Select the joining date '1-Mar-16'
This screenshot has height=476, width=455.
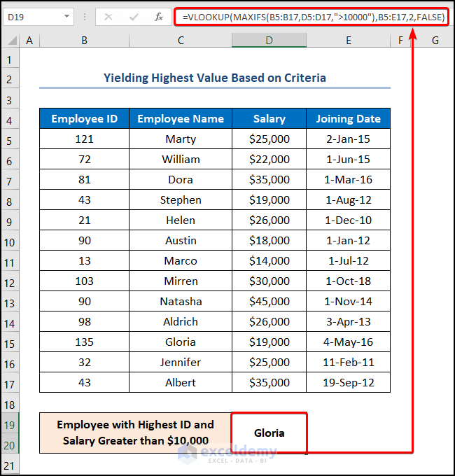point(349,180)
